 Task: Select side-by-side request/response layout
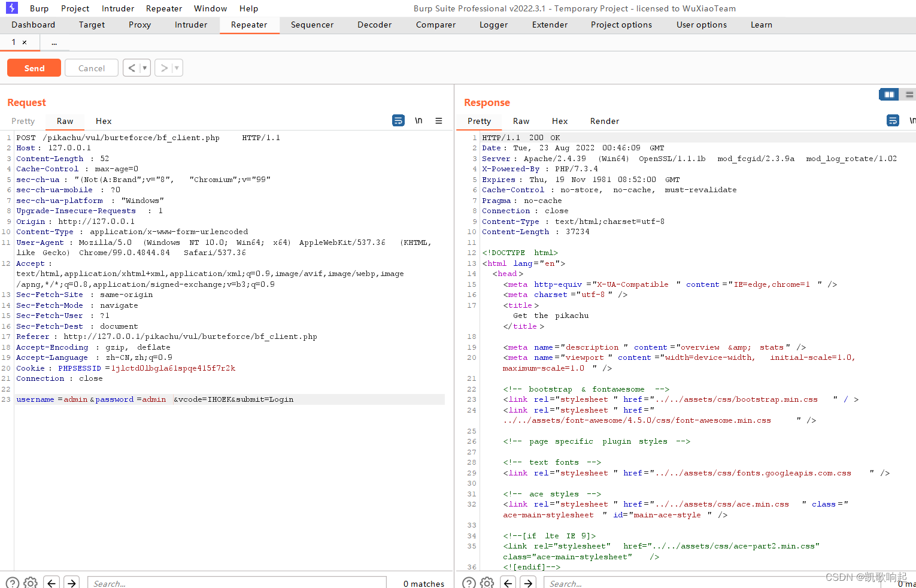click(889, 95)
